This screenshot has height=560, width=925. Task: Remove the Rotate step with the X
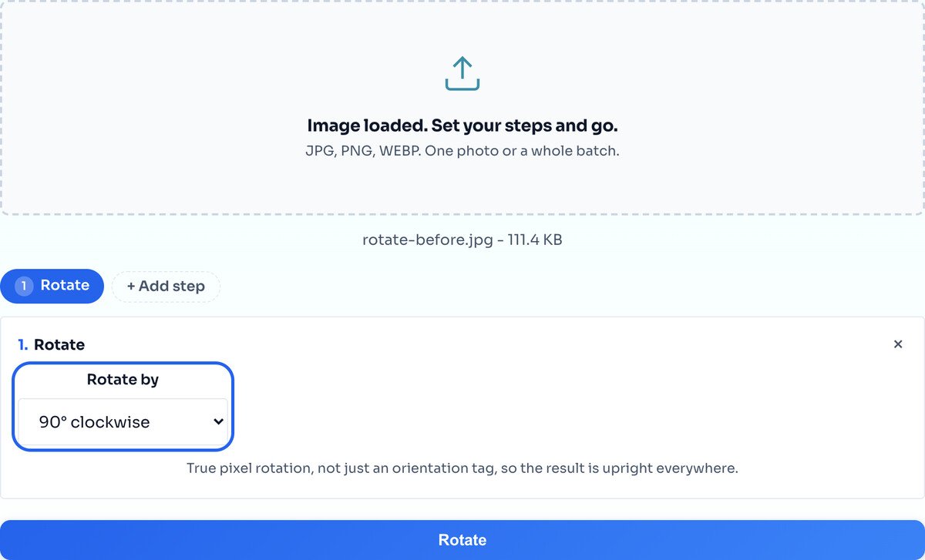point(898,344)
